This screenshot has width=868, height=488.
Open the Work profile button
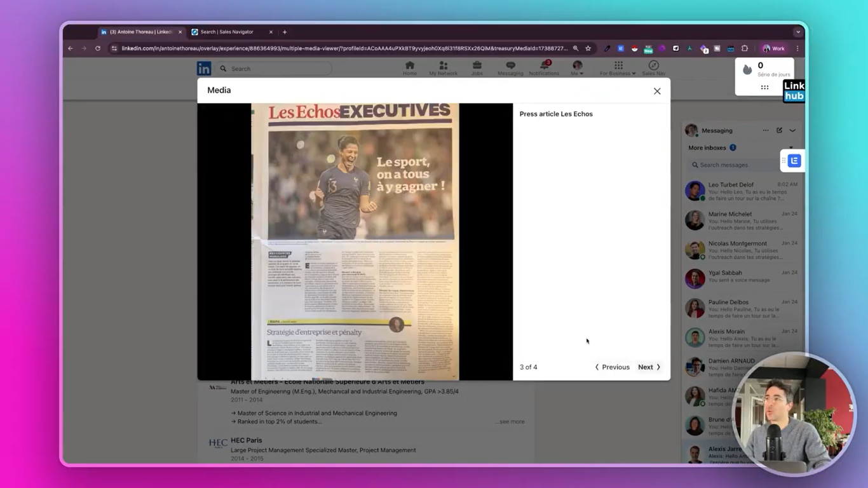pos(774,48)
